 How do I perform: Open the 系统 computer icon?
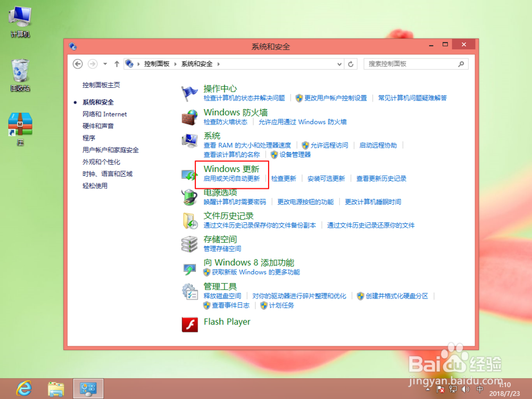(x=189, y=140)
